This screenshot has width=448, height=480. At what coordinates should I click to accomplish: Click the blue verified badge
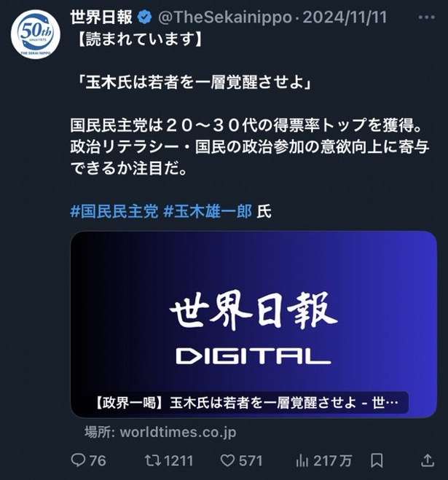click(x=145, y=17)
